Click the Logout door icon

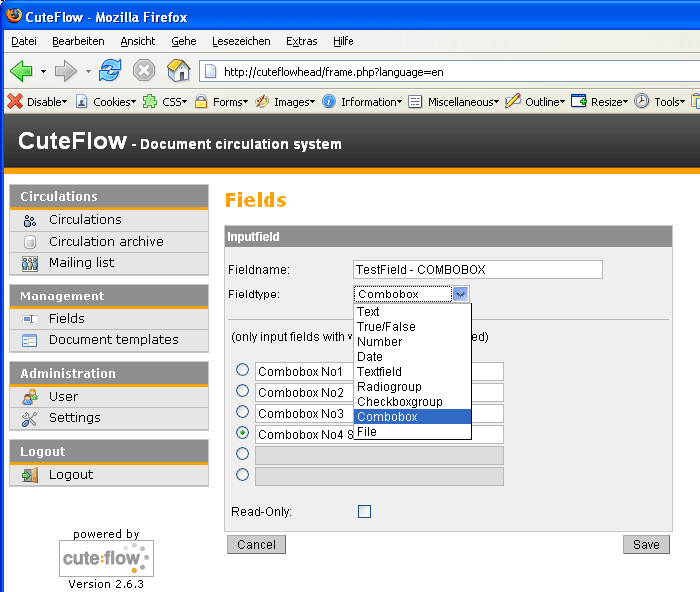[x=30, y=475]
